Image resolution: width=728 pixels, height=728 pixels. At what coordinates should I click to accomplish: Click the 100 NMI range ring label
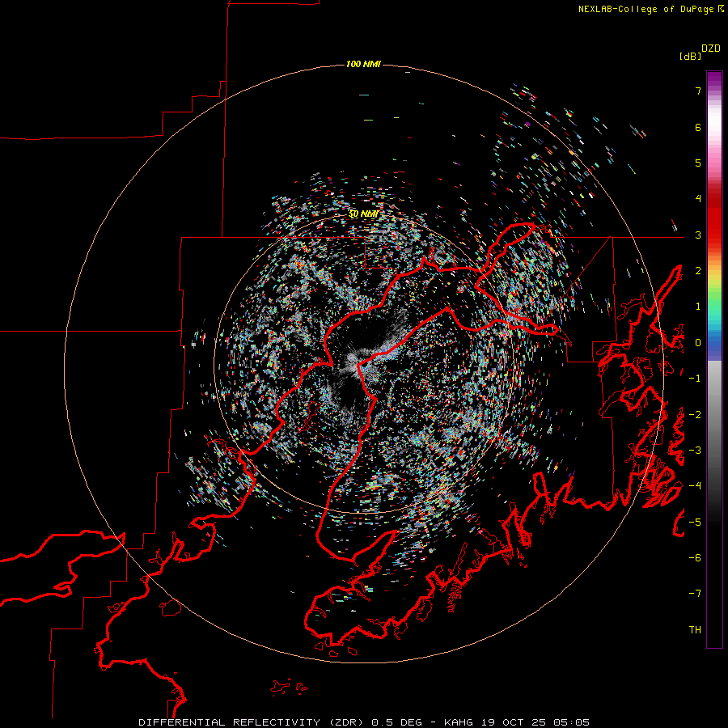(363, 64)
